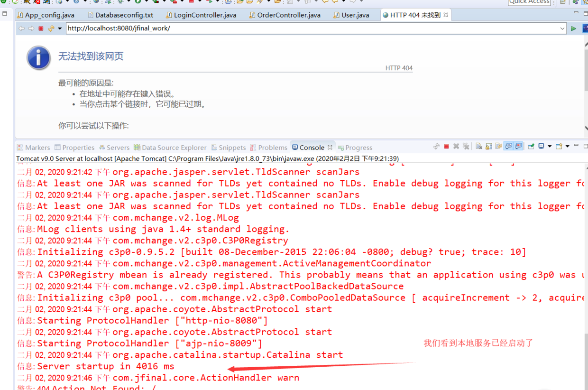Pin the Console view
This screenshot has width=588, height=390.
(531, 147)
